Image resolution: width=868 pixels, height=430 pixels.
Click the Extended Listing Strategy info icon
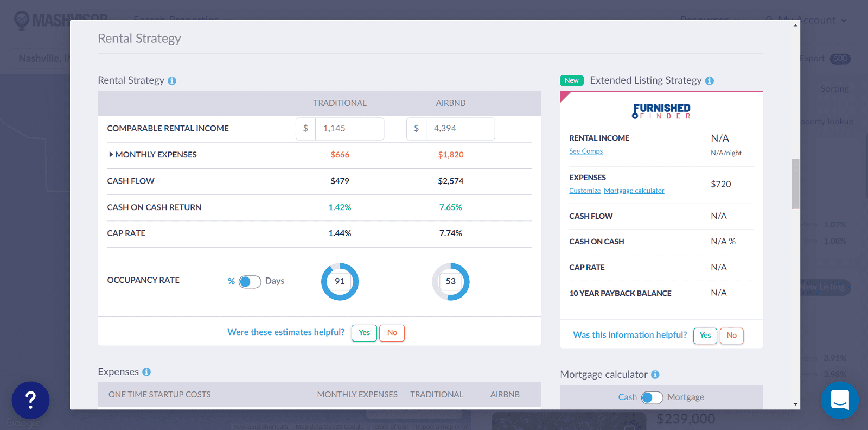point(710,81)
